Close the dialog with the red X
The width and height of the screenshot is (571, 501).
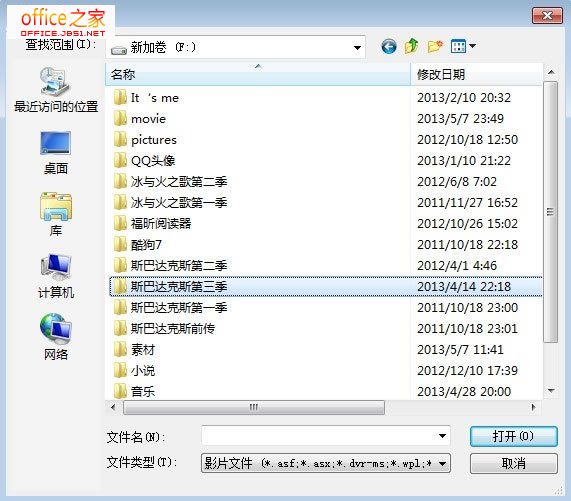click(x=547, y=16)
